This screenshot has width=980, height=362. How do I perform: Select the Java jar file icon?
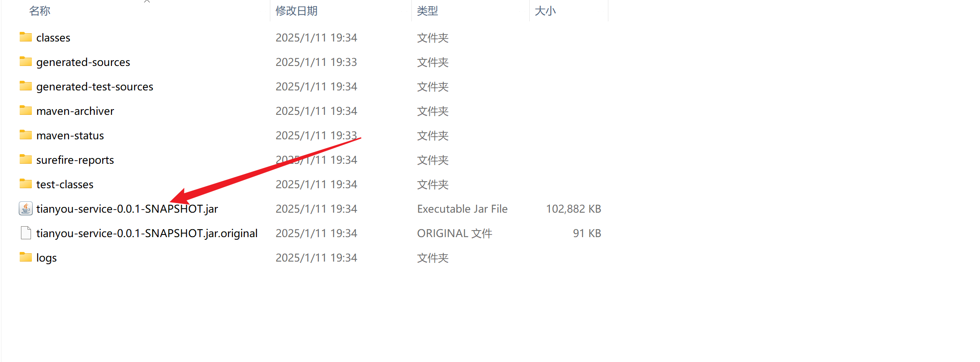[26, 209]
